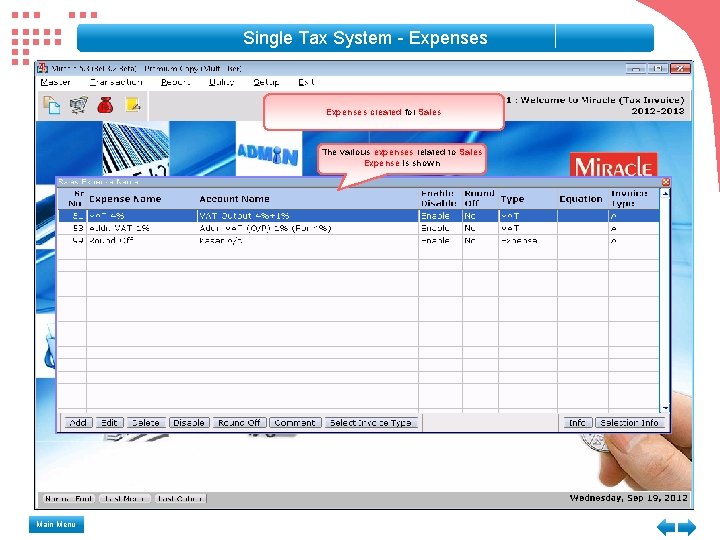Screen dimensions: 720x540
Task: Go to previous slide blue arrow
Action: 666,527
